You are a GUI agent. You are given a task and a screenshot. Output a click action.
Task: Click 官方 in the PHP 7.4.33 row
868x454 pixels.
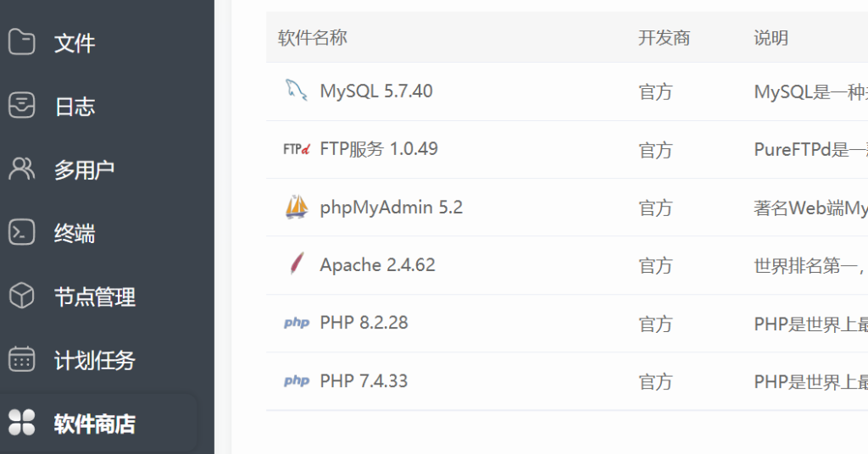(x=655, y=381)
